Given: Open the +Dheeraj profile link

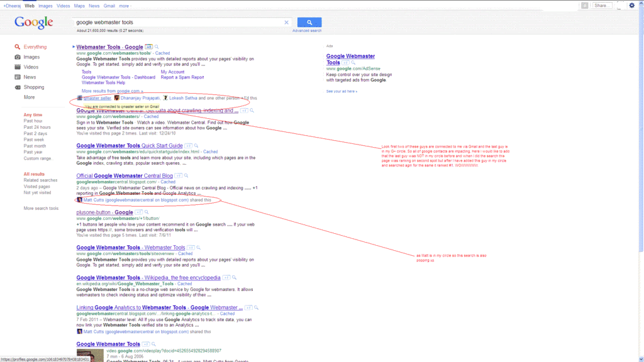Looking at the screenshot, I should coord(12,6).
